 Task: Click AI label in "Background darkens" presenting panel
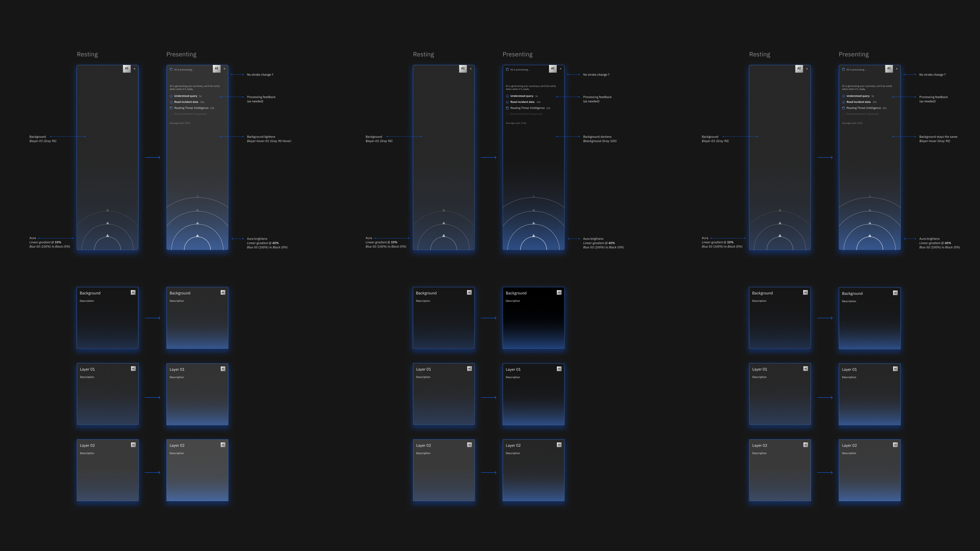click(x=553, y=69)
